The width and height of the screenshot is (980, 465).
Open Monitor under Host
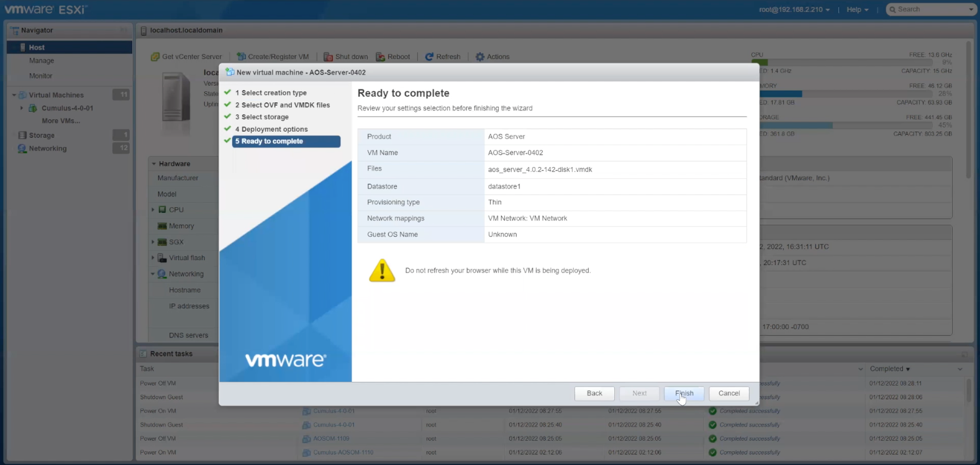[x=41, y=76]
